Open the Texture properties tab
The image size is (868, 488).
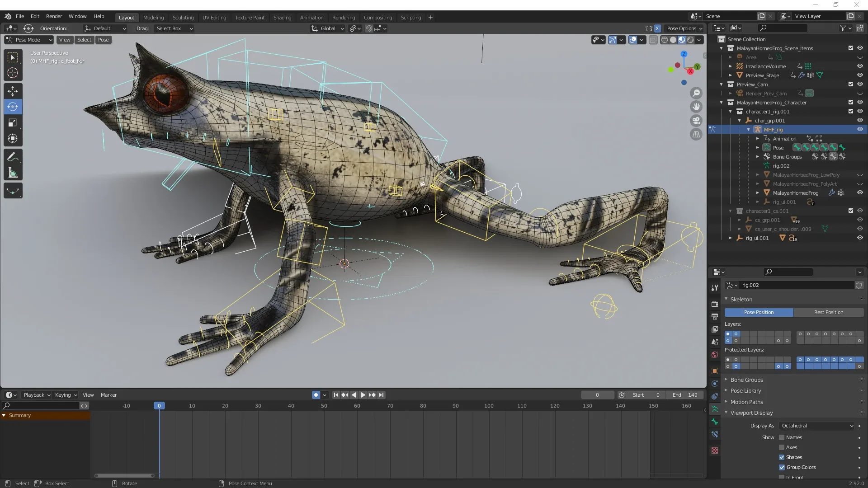click(x=715, y=450)
